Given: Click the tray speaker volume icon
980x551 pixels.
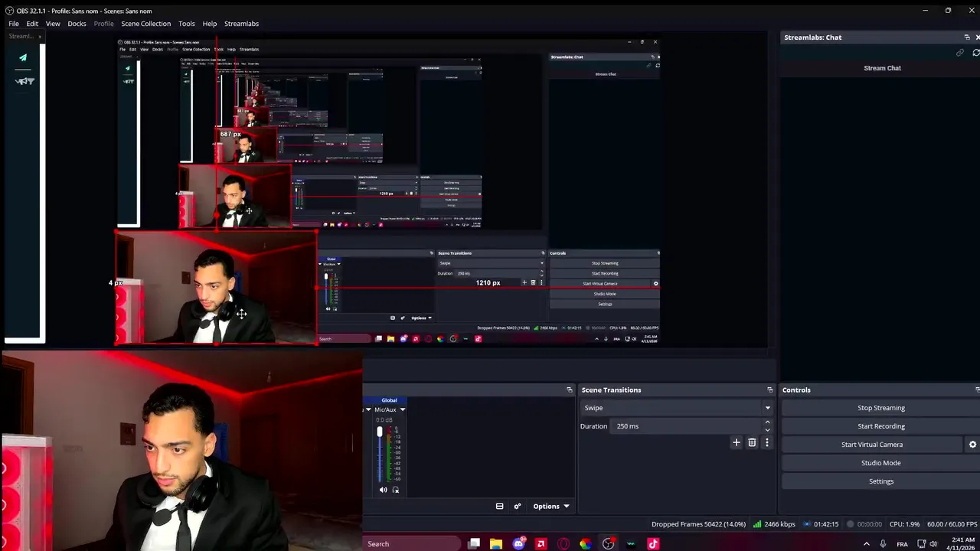Looking at the screenshot, I should [x=933, y=544].
